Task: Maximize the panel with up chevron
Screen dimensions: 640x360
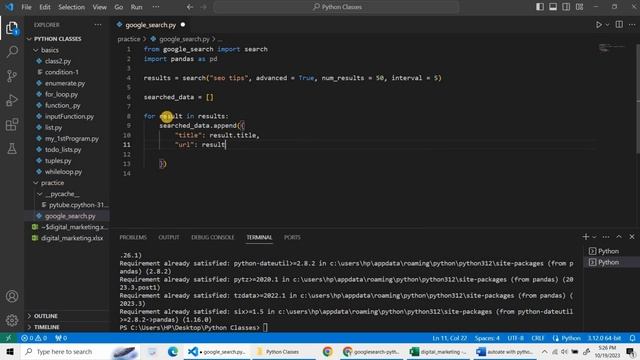Action: tap(619, 237)
